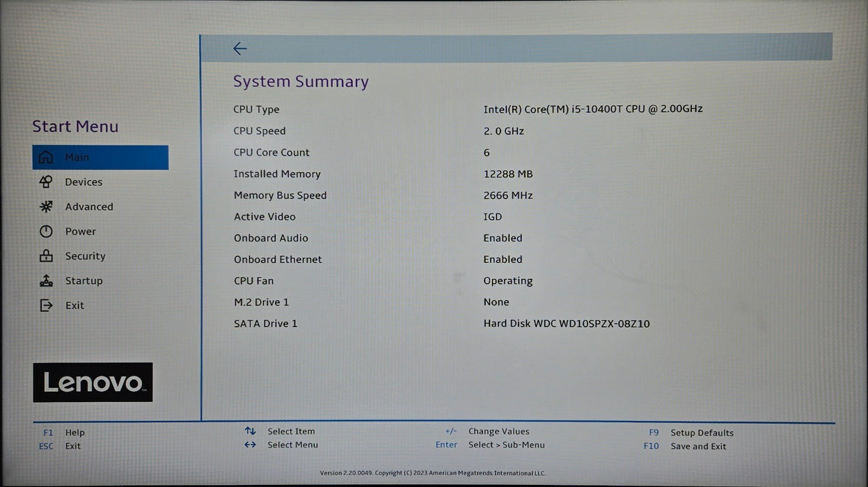Select the CPU Type label
This screenshot has width=868, height=487.
click(256, 109)
